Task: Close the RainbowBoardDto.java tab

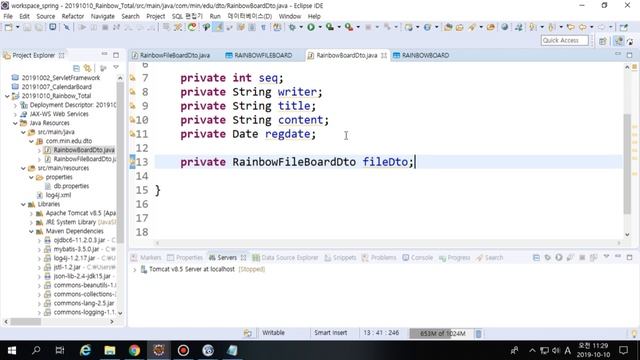Action: [384, 55]
